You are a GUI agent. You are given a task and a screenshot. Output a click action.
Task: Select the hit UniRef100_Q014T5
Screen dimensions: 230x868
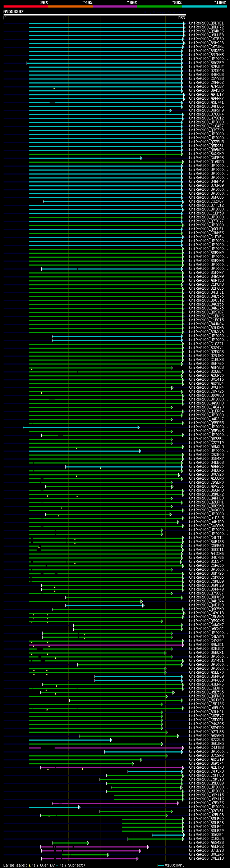(x=206, y=380)
